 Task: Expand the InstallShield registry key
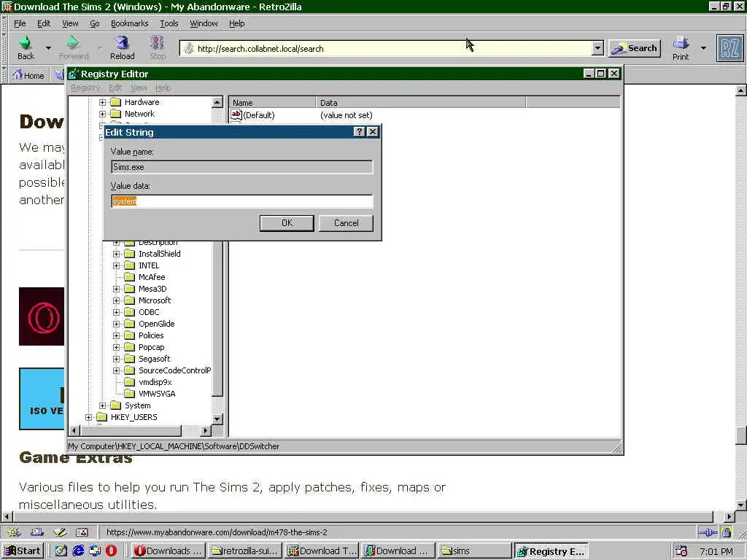[x=116, y=254]
